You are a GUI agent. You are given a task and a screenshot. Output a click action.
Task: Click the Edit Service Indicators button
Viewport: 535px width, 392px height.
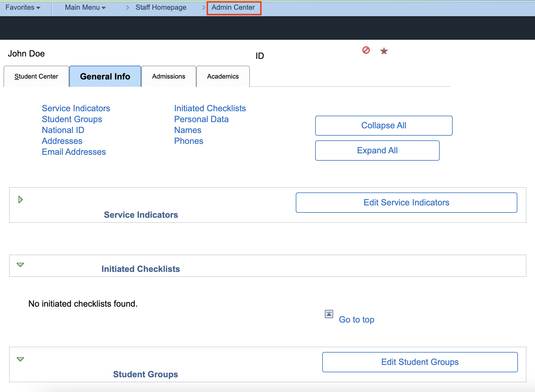point(406,202)
